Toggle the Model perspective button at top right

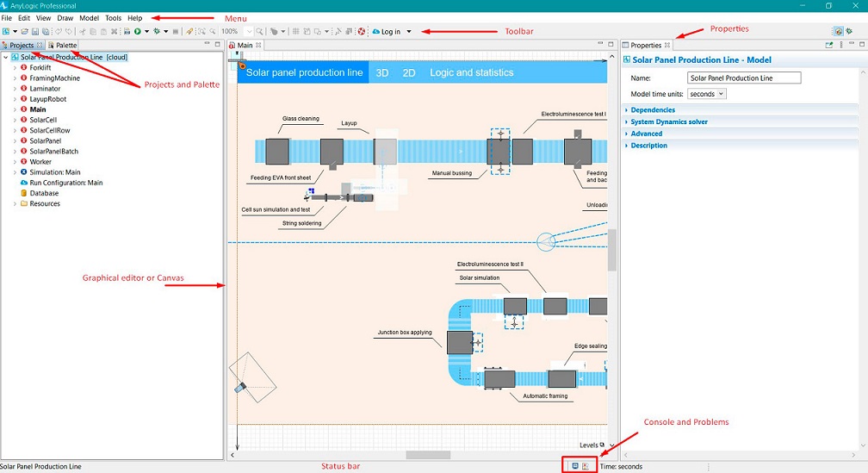tap(838, 32)
